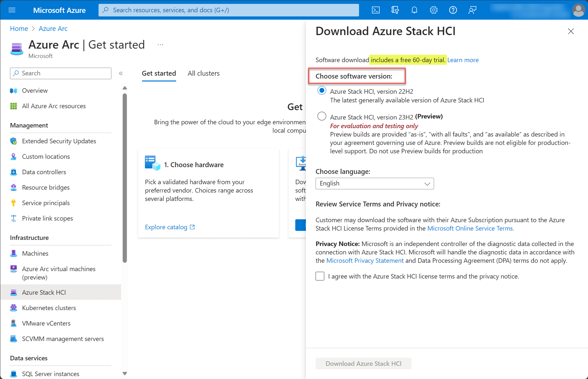Click the sidebar scrollbar down arrow
This screenshot has height=379, width=588.
(x=125, y=374)
